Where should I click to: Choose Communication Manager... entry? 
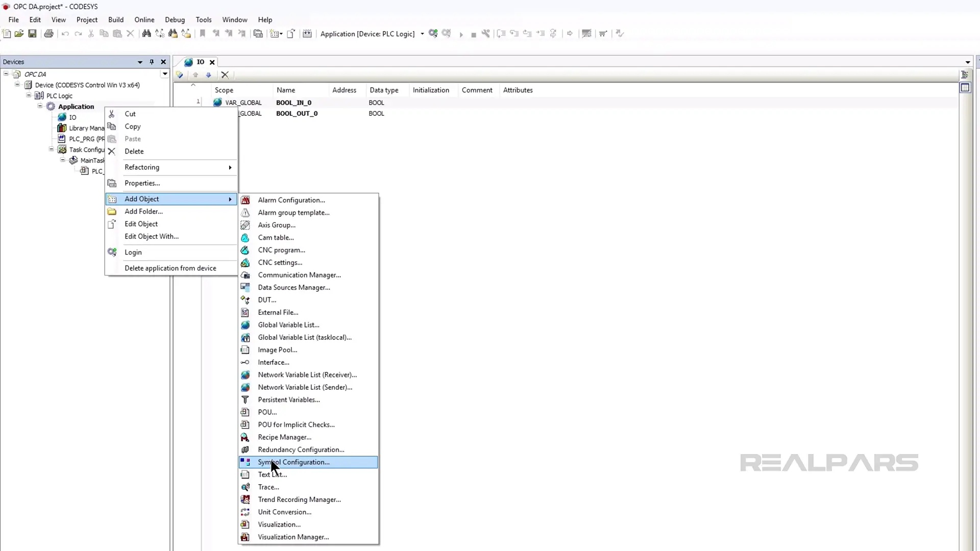[308, 275]
